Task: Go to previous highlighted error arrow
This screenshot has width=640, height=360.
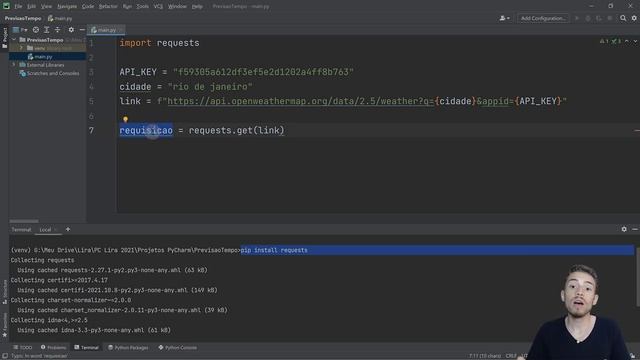Action: (627, 41)
